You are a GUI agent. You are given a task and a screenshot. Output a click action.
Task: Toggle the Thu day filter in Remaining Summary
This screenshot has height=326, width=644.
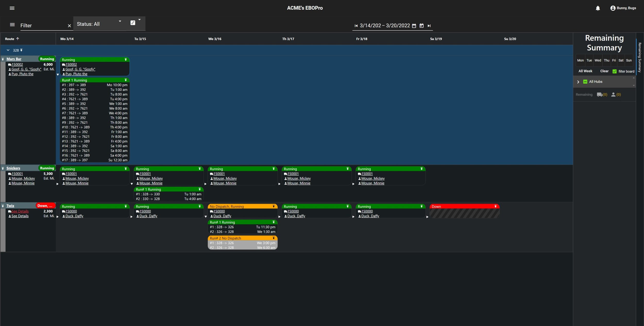coord(607,60)
